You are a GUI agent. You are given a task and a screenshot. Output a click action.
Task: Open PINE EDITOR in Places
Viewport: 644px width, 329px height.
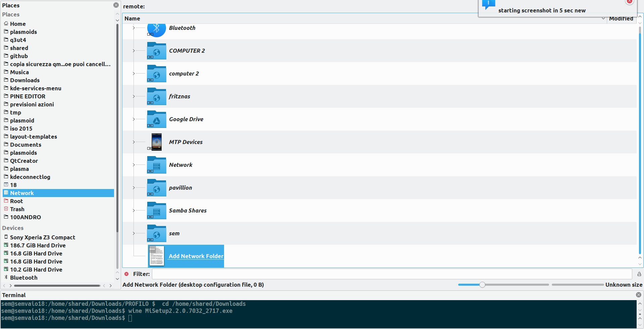coord(28,96)
